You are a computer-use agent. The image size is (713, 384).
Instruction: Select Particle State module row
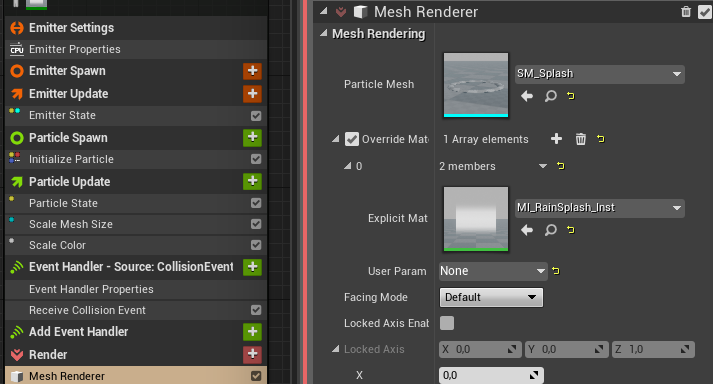[136, 203]
